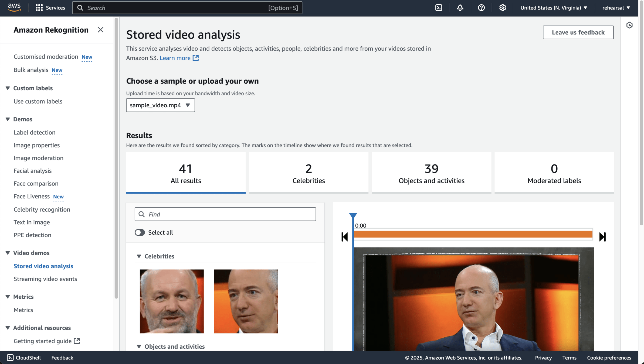644x364 pixels.
Task: Open the region selector dropdown
Action: coord(554,8)
